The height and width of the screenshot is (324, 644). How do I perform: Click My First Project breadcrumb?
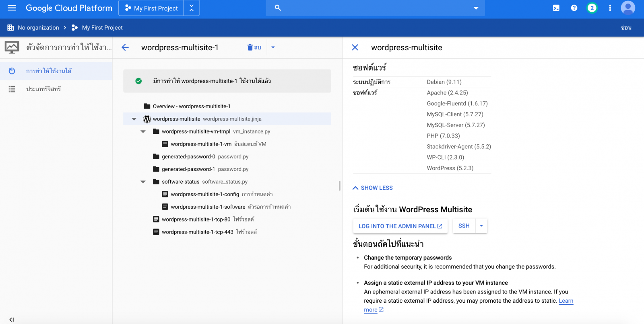tap(102, 28)
